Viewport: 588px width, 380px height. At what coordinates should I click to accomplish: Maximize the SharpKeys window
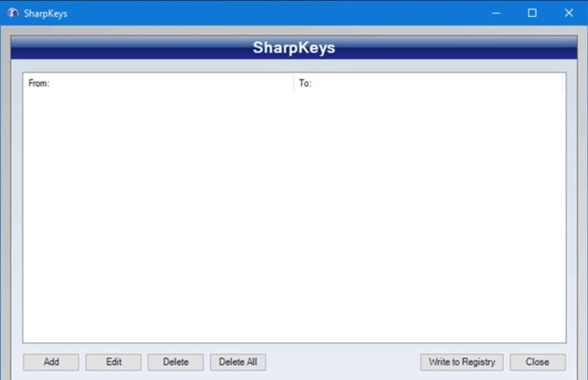pos(532,13)
